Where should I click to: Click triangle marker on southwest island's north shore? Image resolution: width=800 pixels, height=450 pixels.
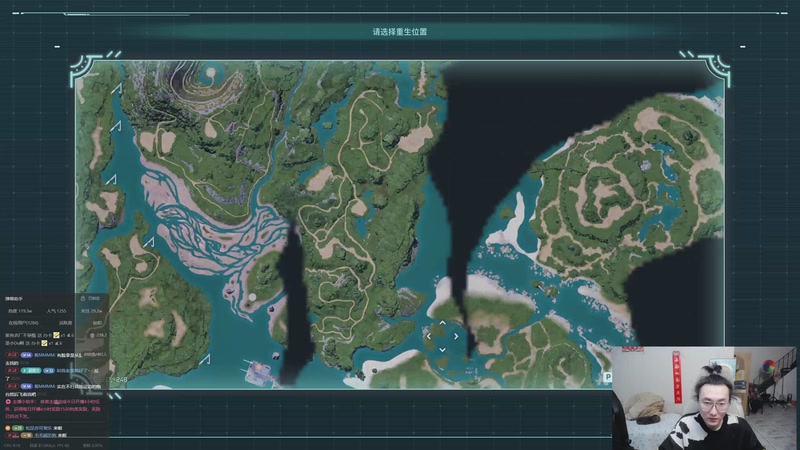point(149,241)
